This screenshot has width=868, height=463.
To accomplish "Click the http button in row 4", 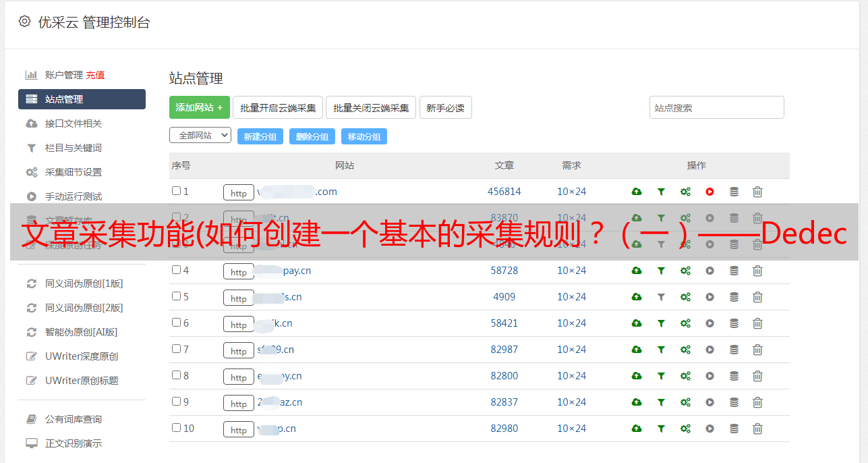I will 239,272.
